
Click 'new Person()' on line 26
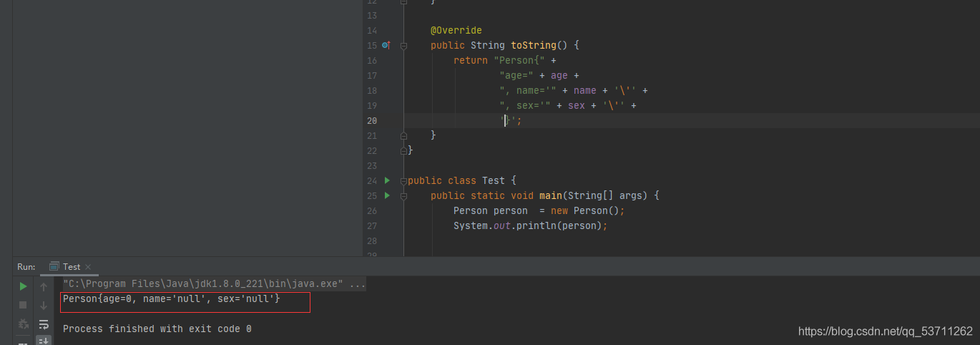point(585,210)
